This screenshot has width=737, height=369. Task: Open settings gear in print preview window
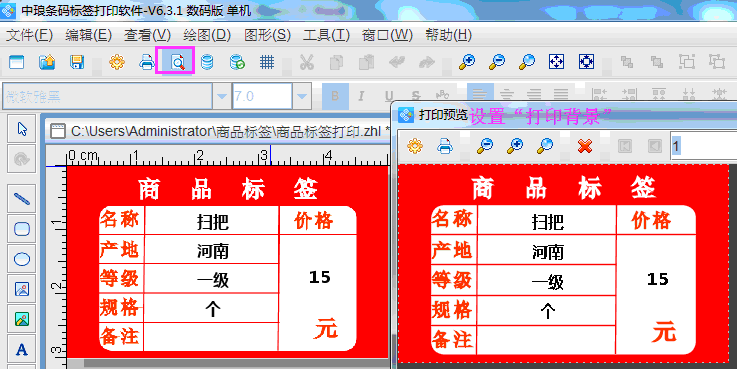415,146
